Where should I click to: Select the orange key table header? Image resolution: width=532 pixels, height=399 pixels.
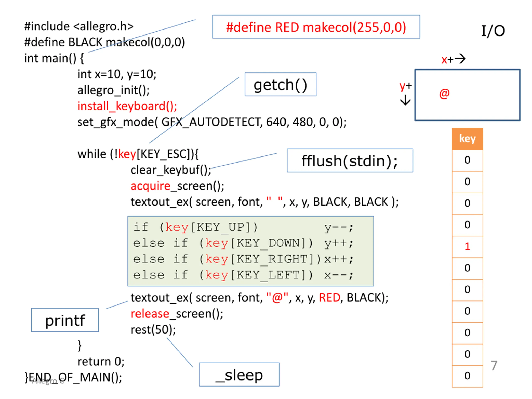coord(467,139)
